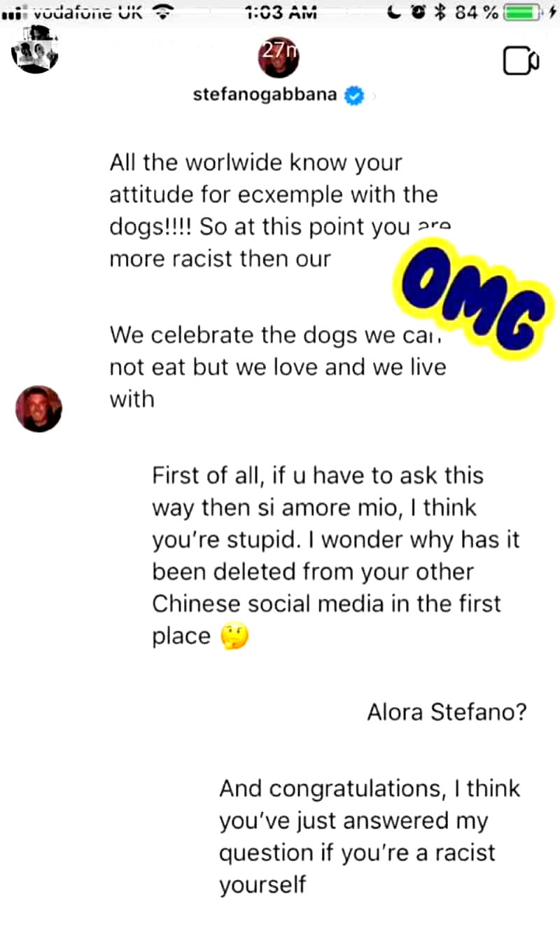Tap the 1:03 AM clock
Viewport: 560px width, 929px height.
pos(281,12)
